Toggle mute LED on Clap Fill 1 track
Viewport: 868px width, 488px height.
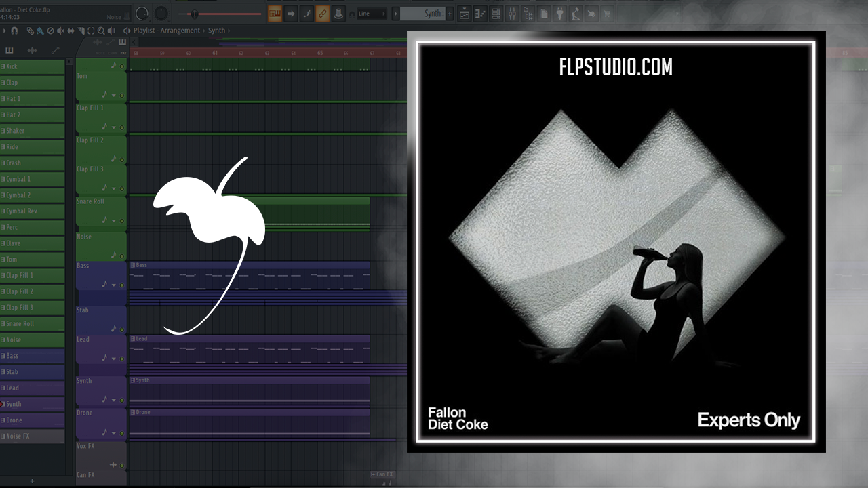(x=122, y=127)
